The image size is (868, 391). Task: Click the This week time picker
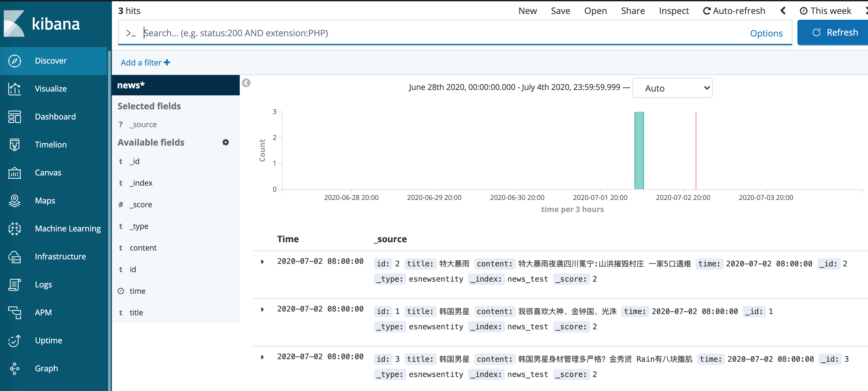point(825,11)
